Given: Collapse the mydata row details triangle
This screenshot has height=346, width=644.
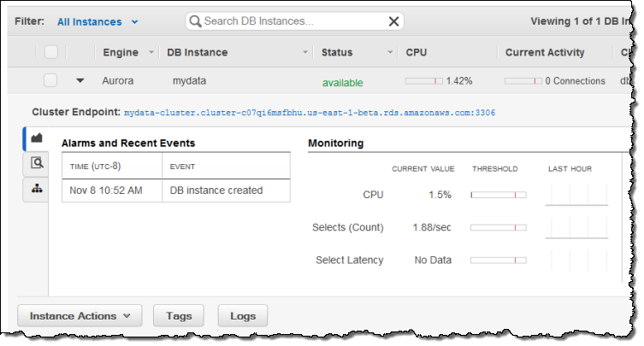Looking at the screenshot, I should (80, 80).
